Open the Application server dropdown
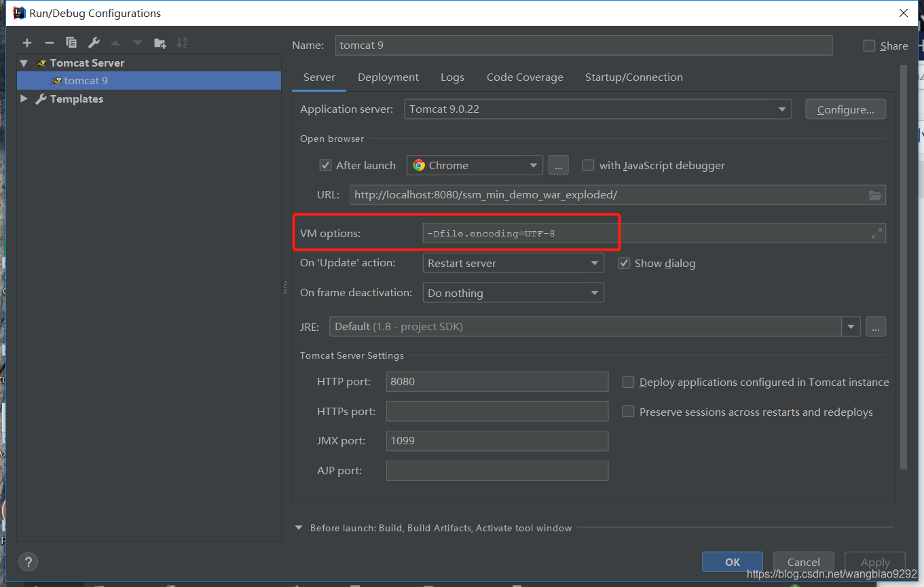The image size is (924, 587). click(x=597, y=109)
